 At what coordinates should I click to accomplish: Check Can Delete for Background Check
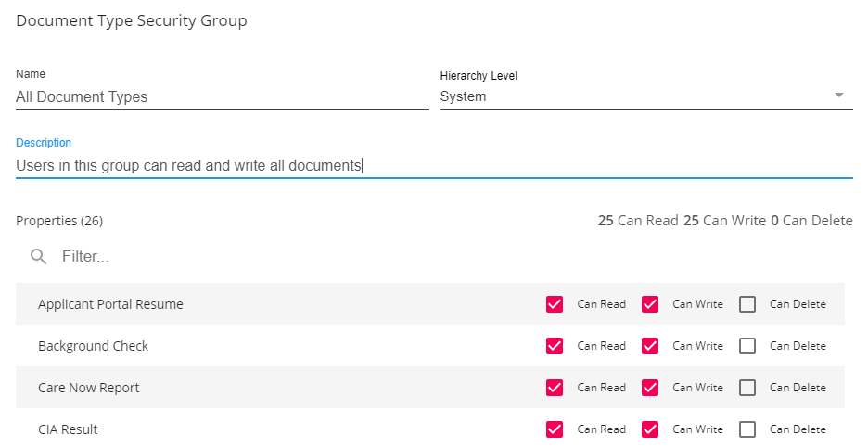tap(747, 346)
